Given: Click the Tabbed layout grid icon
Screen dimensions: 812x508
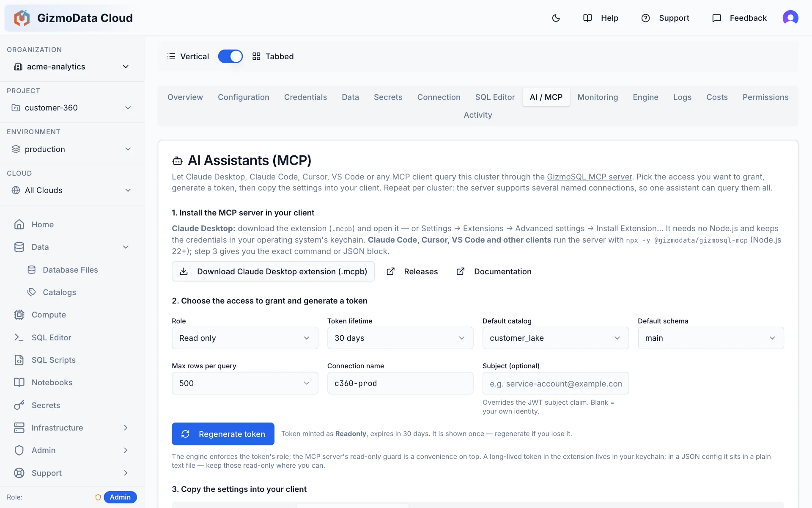Looking at the screenshot, I should 256,56.
